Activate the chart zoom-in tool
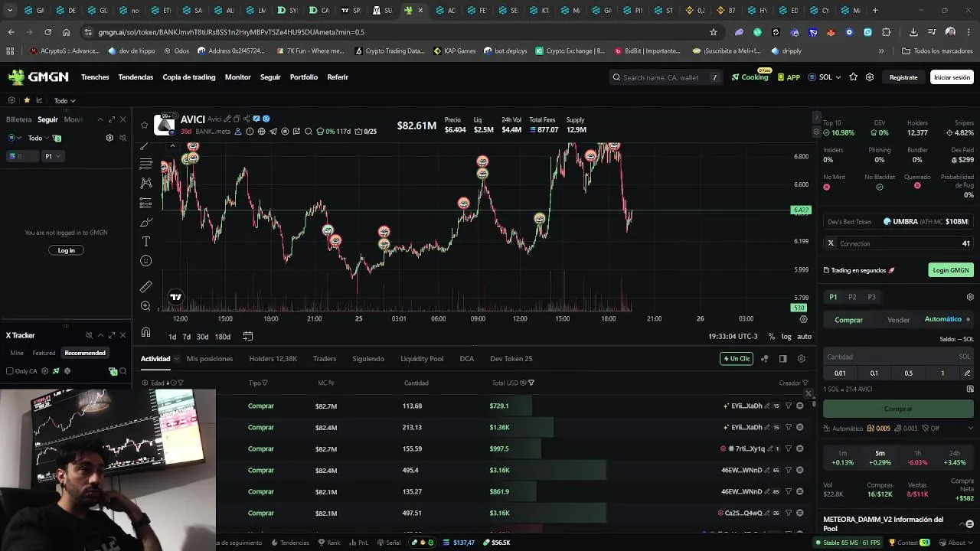 pyautogui.click(x=145, y=306)
